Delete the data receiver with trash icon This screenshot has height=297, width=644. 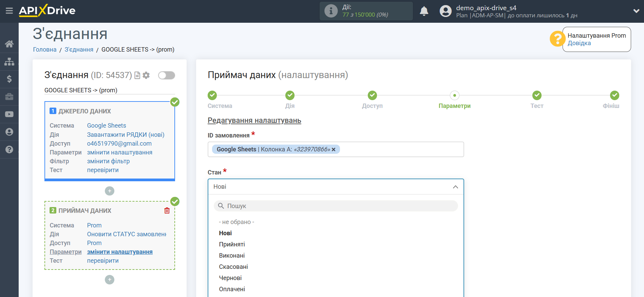[x=167, y=210]
